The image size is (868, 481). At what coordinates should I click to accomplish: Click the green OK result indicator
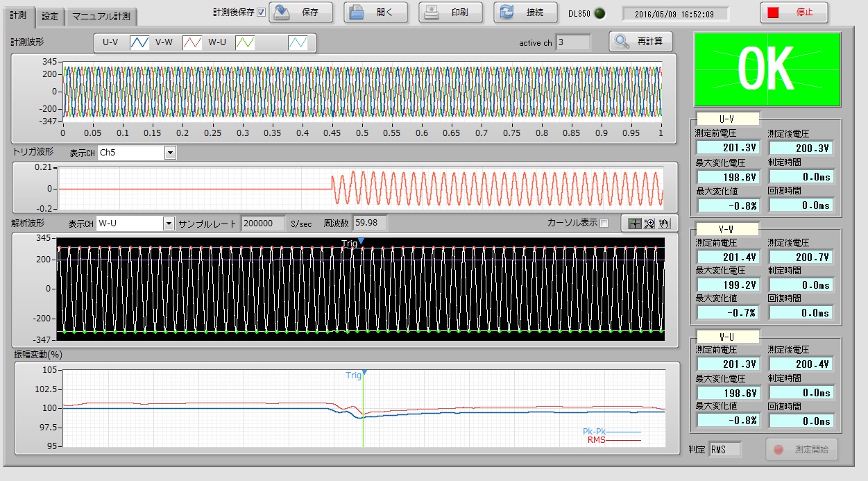769,69
